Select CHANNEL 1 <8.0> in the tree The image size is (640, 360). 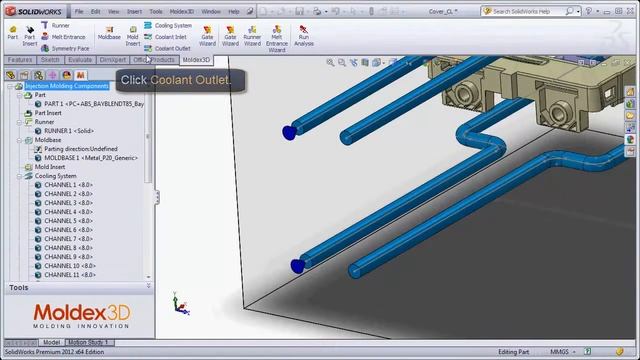(64, 185)
